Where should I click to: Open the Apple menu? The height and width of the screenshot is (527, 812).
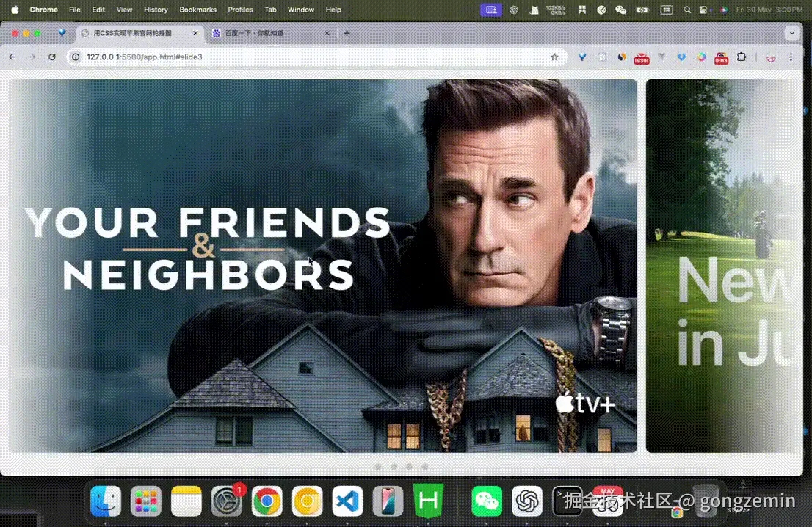tap(15, 10)
